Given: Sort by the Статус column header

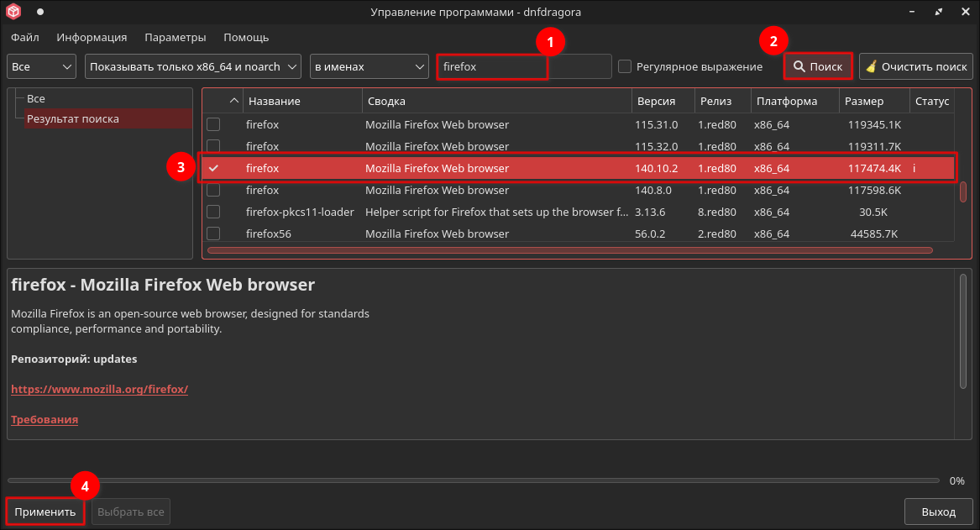Looking at the screenshot, I should 932,101.
